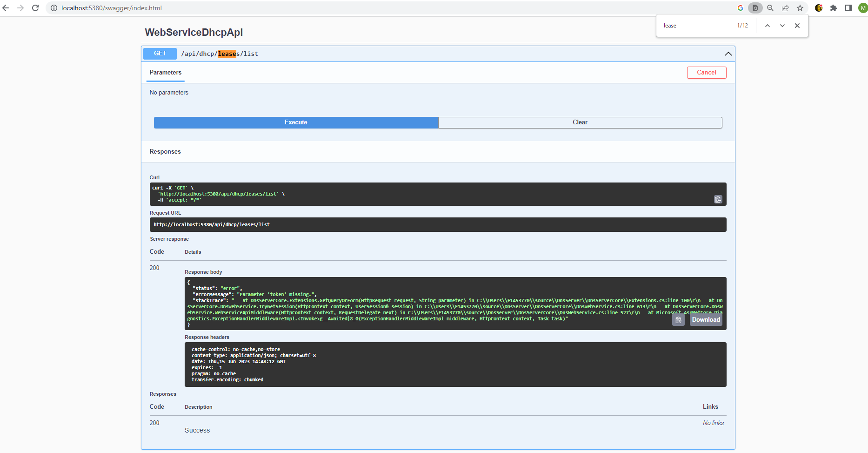Viewport: 868px width, 453px height.
Task: Clear the request results
Action: pos(580,122)
